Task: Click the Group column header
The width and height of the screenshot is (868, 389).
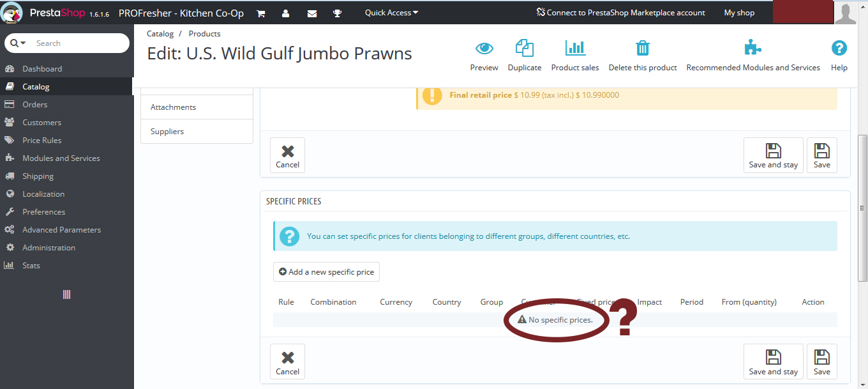Action: pyautogui.click(x=491, y=302)
